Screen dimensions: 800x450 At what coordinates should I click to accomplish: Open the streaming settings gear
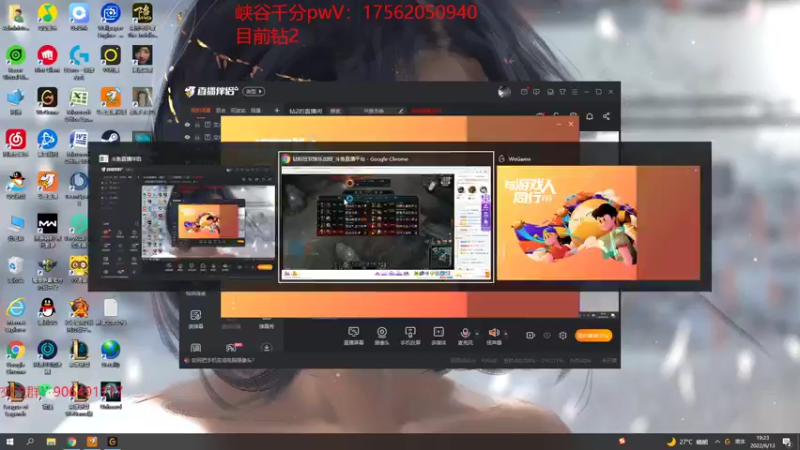click(563, 335)
